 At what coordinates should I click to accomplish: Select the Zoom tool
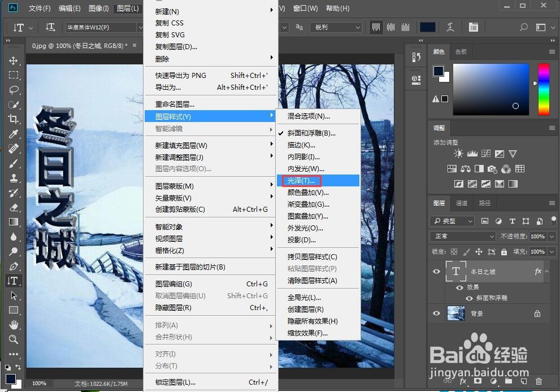(x=12, y=339)
